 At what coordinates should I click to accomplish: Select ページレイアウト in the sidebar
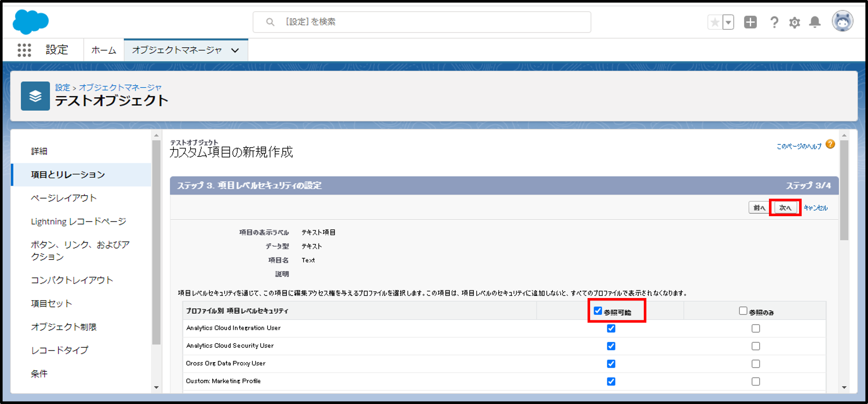coord(64,198)
